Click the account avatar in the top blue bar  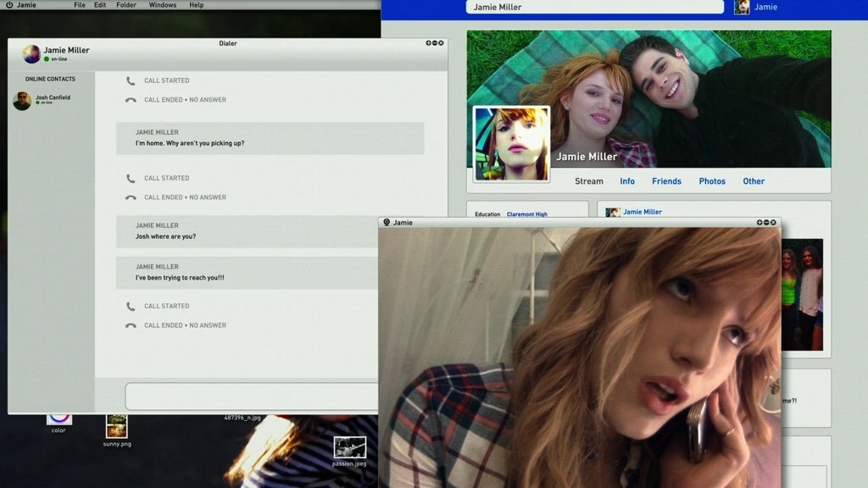tap(742, 7)
